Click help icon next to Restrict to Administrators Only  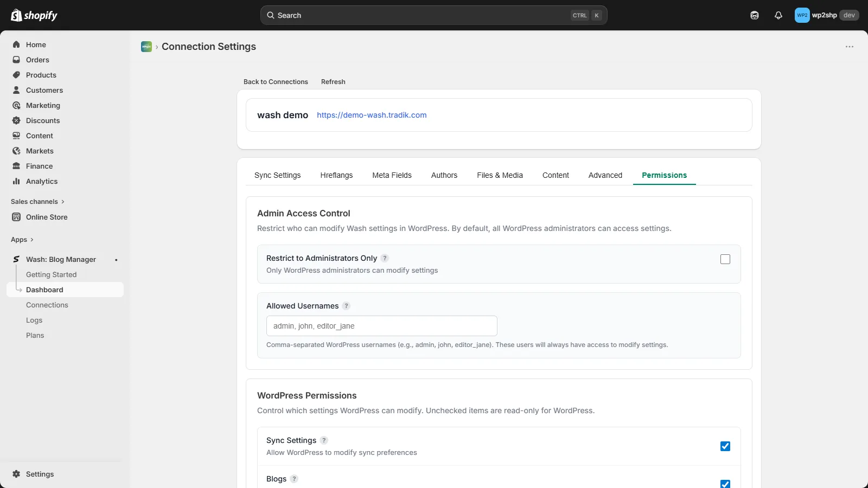tap(385, 258)
